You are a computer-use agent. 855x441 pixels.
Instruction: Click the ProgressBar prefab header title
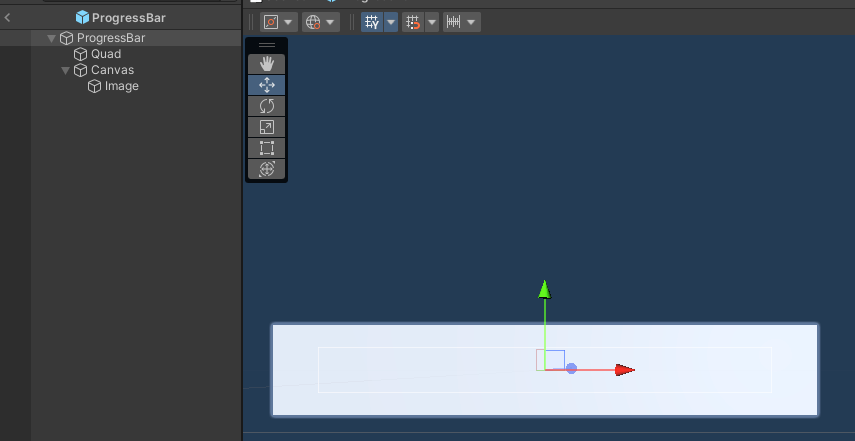129,18
